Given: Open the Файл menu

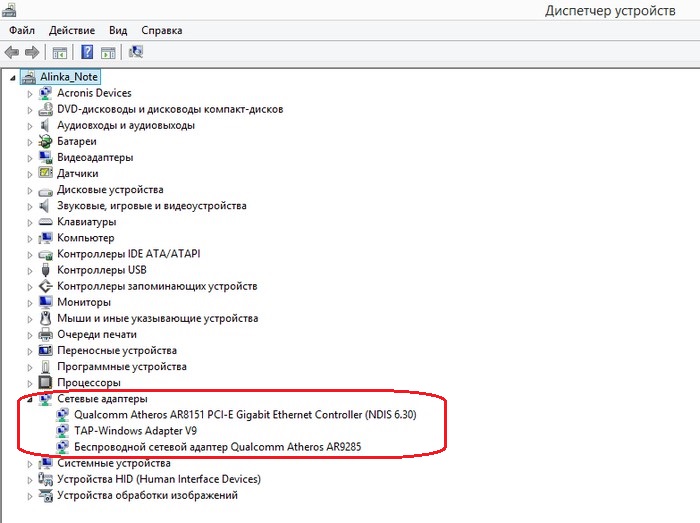Looking at the screenshot, I should click(22, 30).
